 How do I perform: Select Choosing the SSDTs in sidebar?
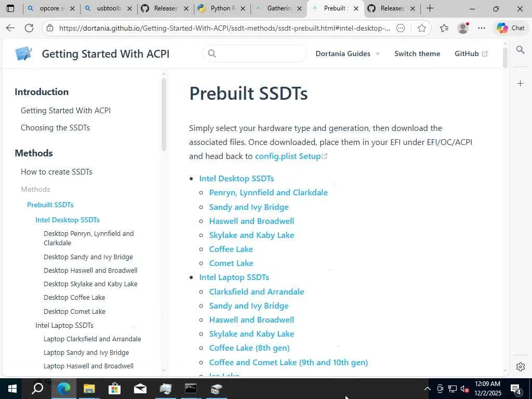[55, 128]
